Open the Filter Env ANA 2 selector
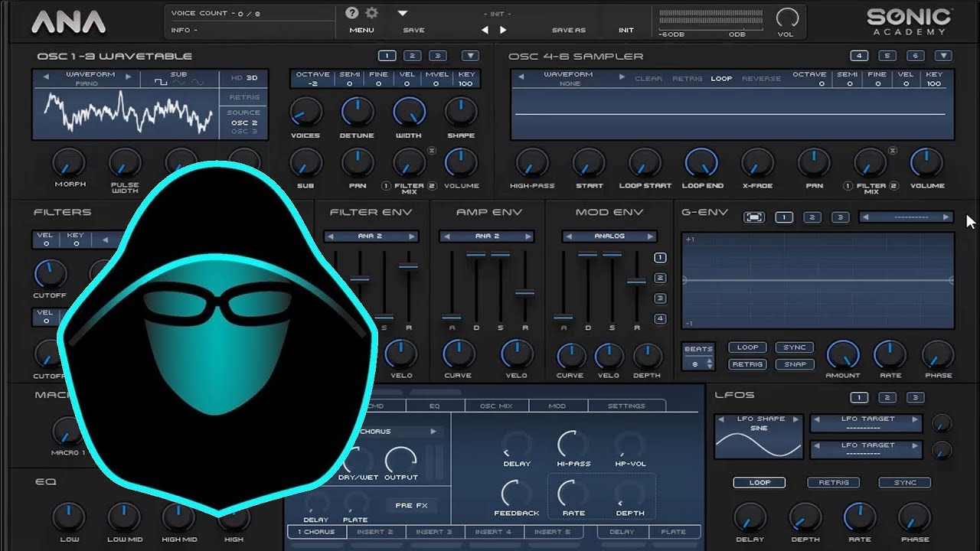Viewport: 980px width, 551px height. tap(371, 236)
